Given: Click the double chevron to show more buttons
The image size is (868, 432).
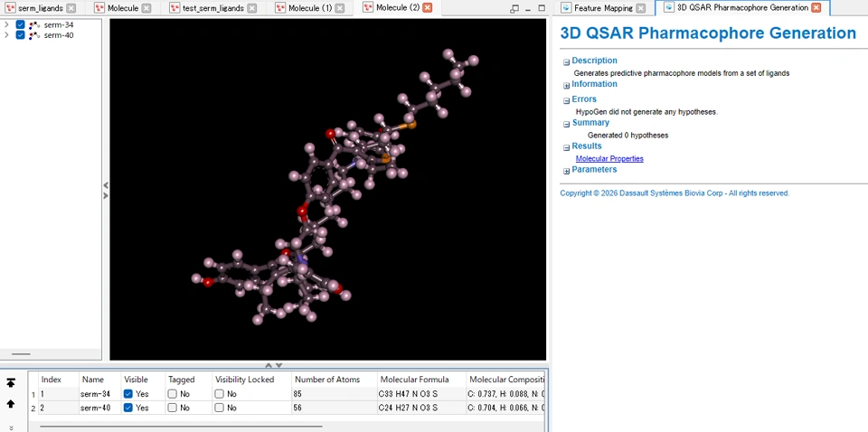Looking at the screenshot, I should coord(11,427).
